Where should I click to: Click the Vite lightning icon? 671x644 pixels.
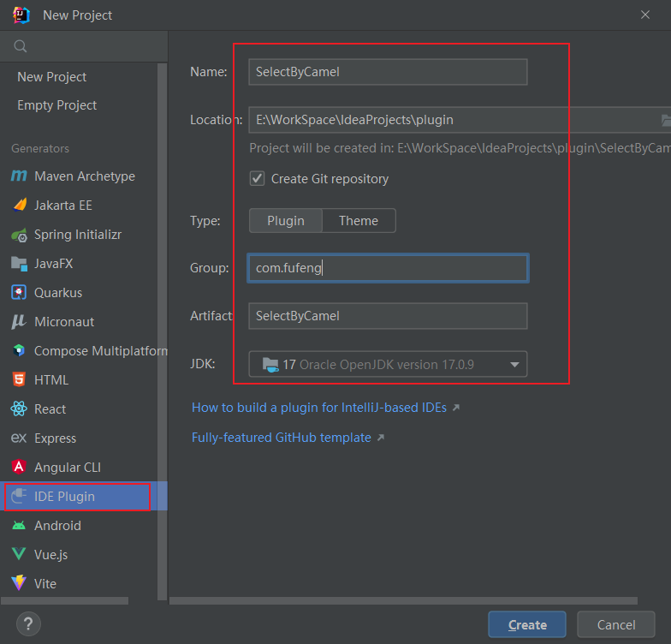coord(19,583)
